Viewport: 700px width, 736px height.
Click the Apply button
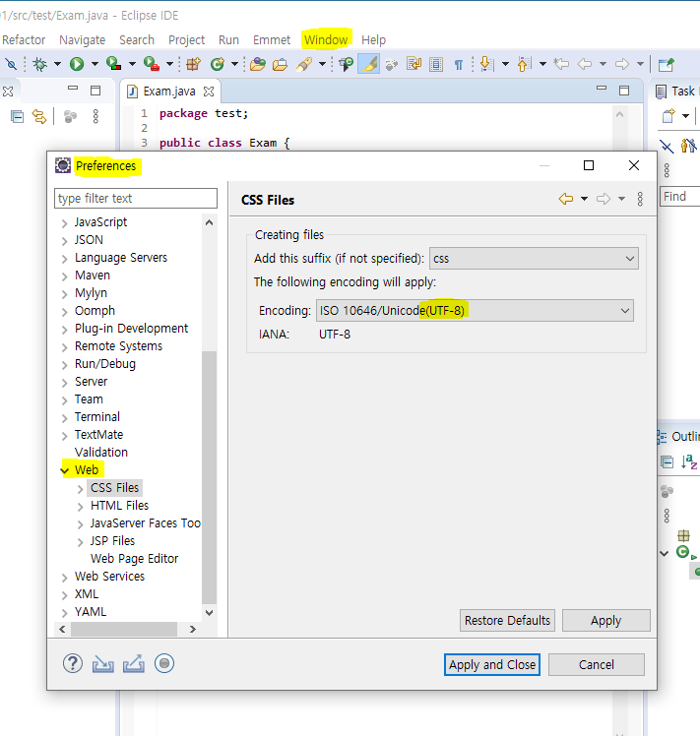coord(606,621)
